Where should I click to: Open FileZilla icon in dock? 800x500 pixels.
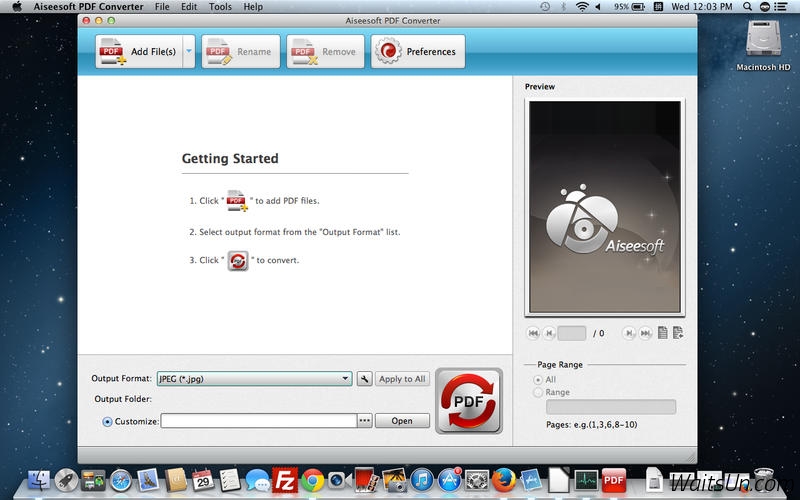285,480
